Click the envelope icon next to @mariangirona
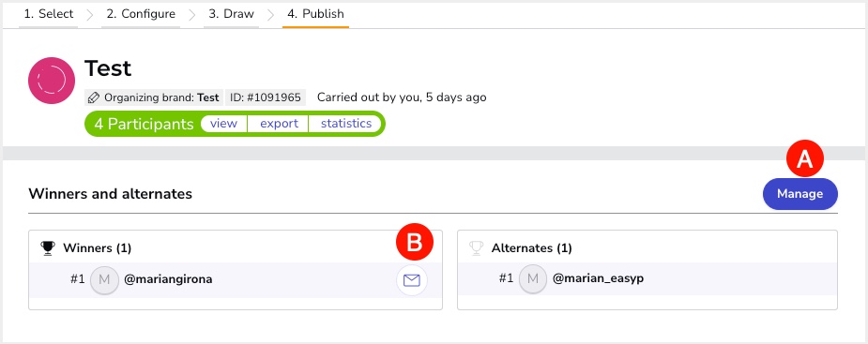 [x=412, y=280]
